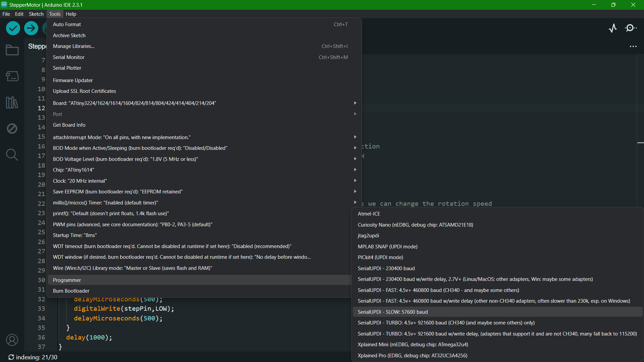Open the File menu

(x=6, y=14)
